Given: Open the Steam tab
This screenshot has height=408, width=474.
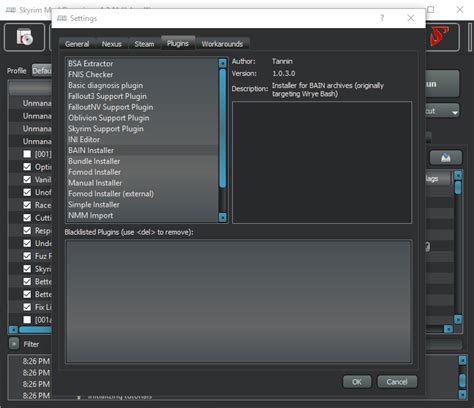Looking at the screenshot, I should 144,44.
